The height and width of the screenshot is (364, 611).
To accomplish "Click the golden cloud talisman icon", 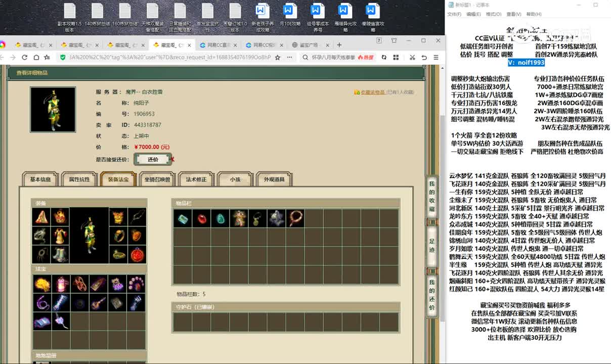I will point(41,284).
